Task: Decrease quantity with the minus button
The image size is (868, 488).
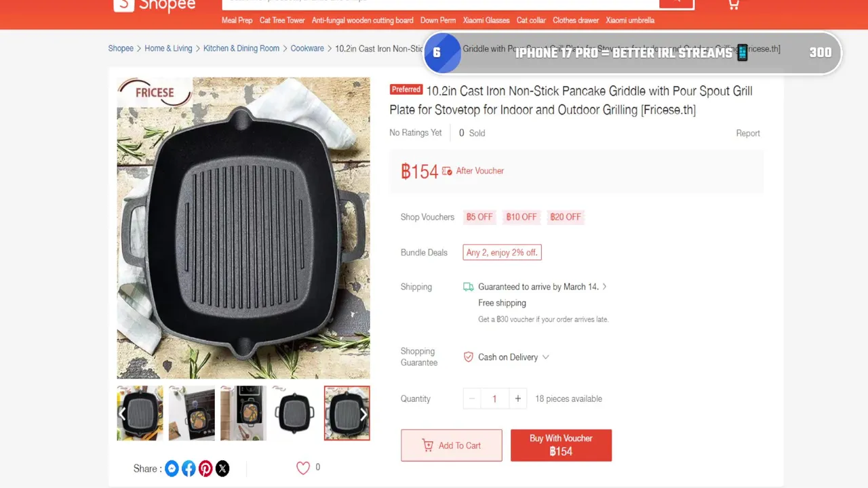Action: (x=472, y=399)
